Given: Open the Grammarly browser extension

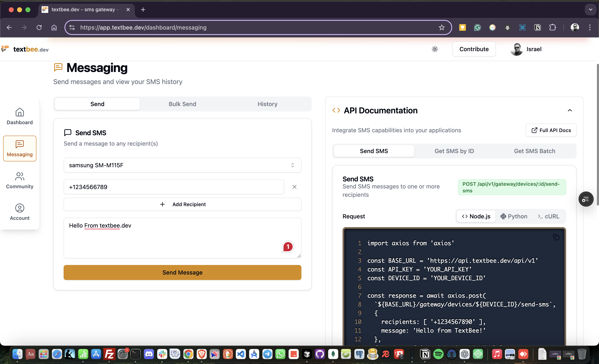Looking at the screenshot, I should pos(478,27).
